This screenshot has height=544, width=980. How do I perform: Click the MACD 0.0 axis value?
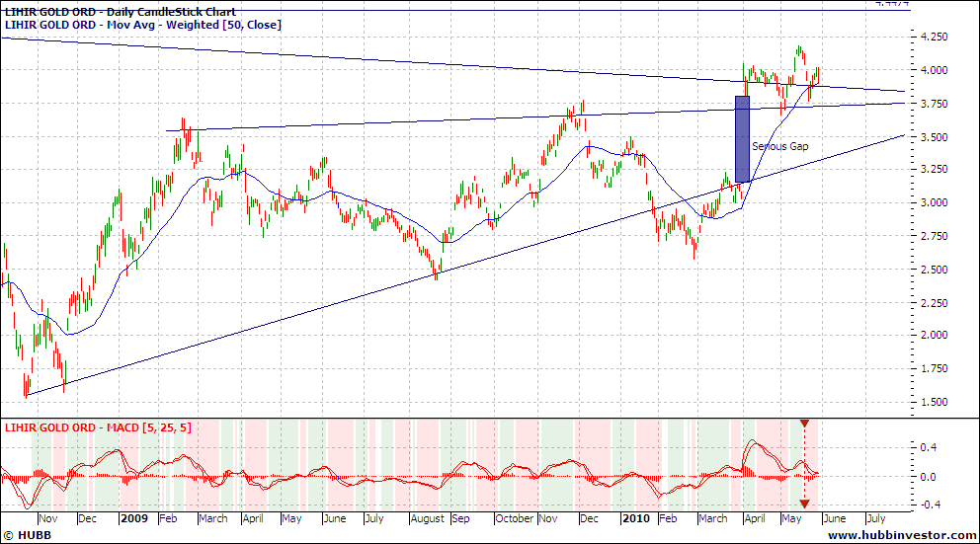pos(929,477)
